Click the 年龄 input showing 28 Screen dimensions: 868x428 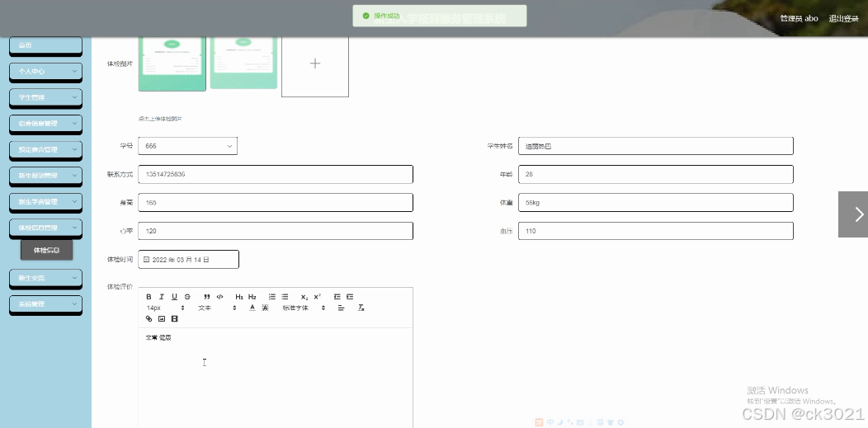(x=655, y=174)
